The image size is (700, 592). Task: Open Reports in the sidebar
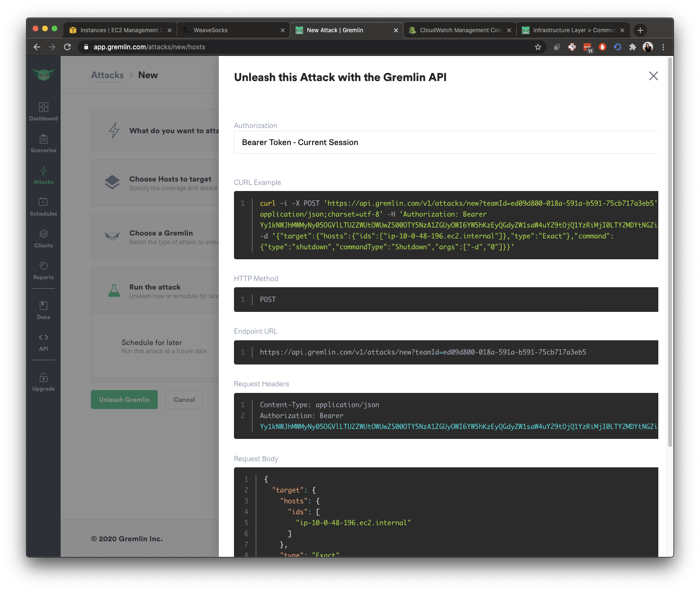(x=44, y=271)
